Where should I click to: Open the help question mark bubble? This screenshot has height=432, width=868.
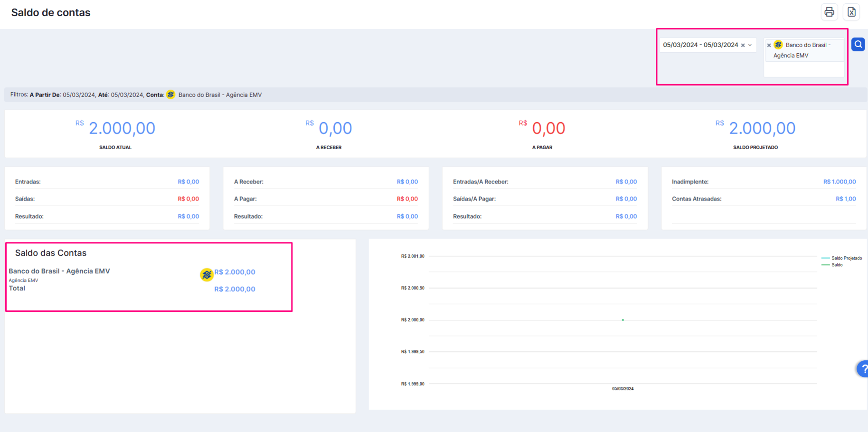click(x=864, y=369)
